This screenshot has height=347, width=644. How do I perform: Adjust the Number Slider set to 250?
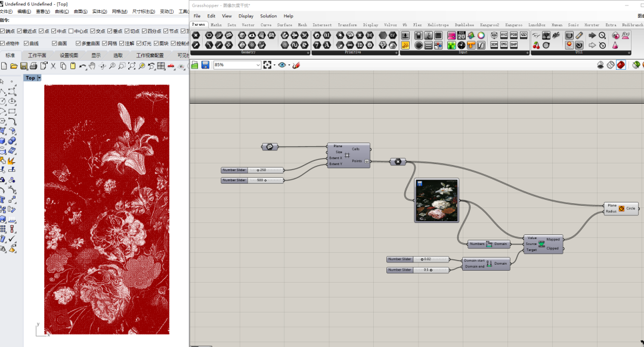(252, 170)
